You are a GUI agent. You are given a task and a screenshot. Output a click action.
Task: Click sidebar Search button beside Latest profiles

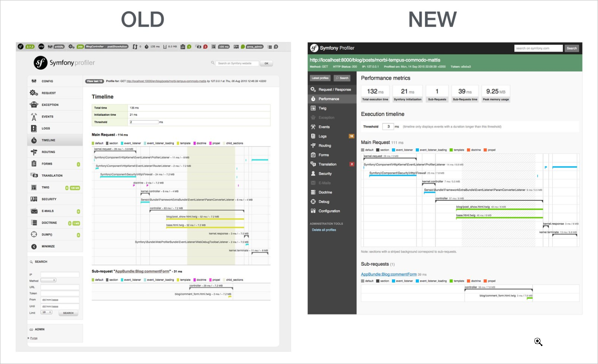tap(342, 78)
